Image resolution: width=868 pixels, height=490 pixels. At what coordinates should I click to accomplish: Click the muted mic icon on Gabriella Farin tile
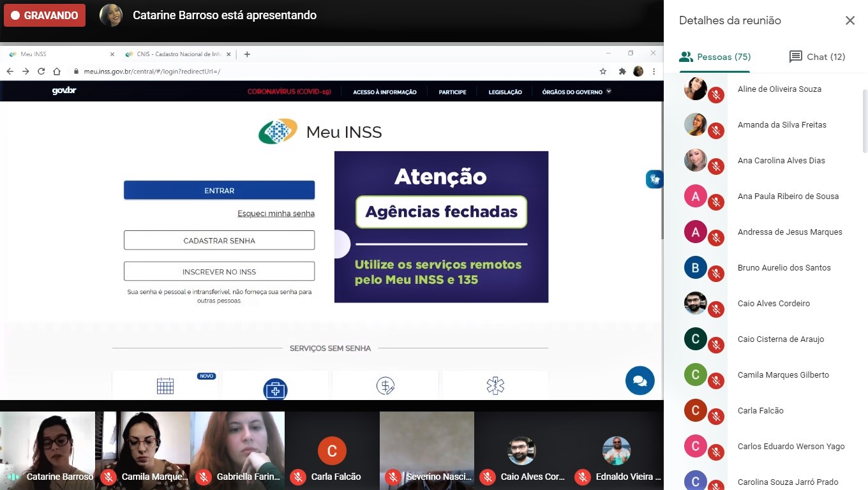204,477
